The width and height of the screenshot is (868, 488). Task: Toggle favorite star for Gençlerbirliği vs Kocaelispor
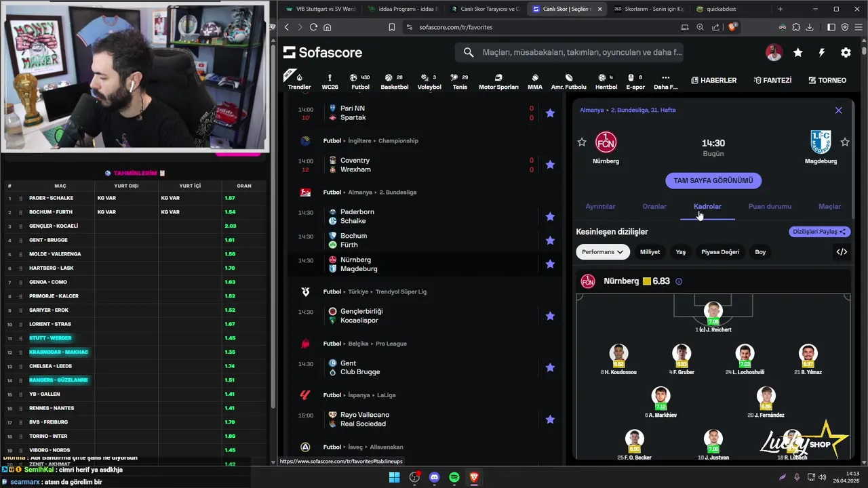click(550, 316)
